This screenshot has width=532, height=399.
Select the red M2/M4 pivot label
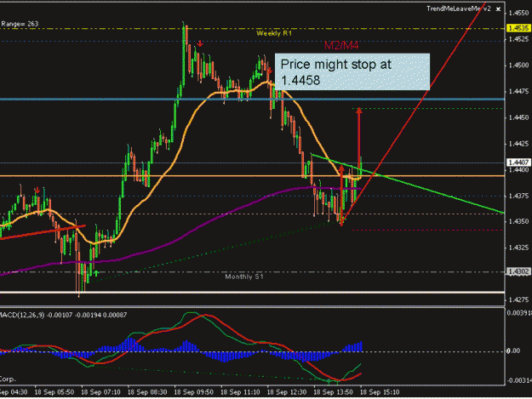pyautogui.click(x=341, y=45)
